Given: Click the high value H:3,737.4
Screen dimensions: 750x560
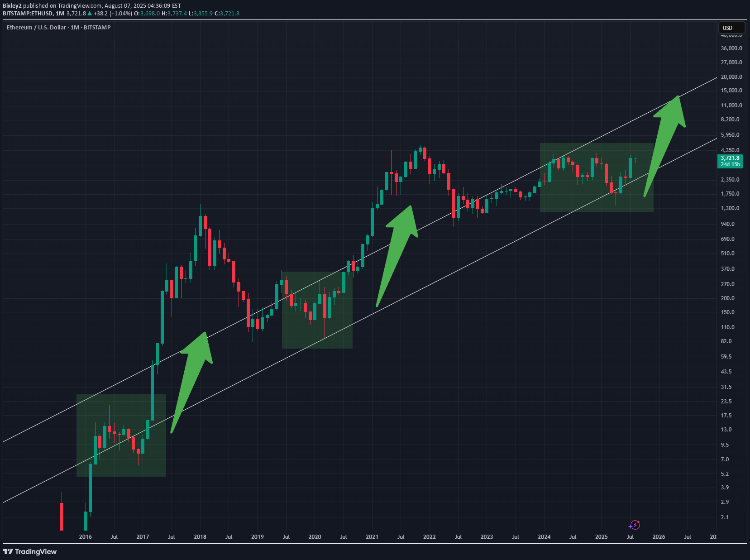Looking at the screenshot, I should coord(174,14).
